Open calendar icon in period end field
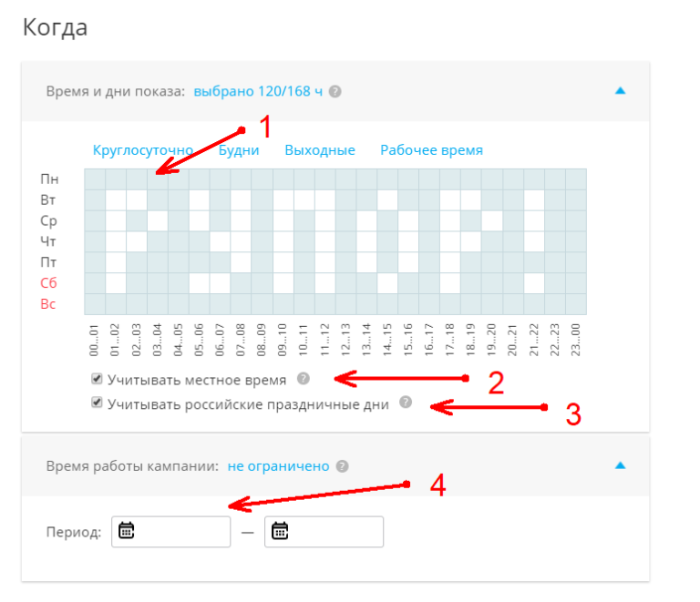This screenshot has height=602, width=700. tap(280, 531)
